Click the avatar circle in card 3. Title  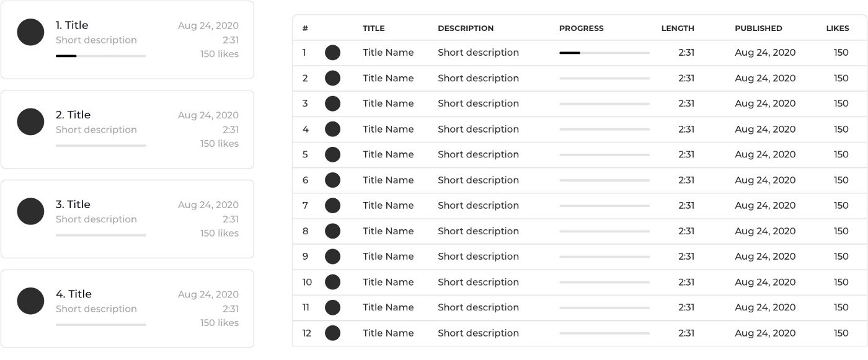click(x=30, y=211)
